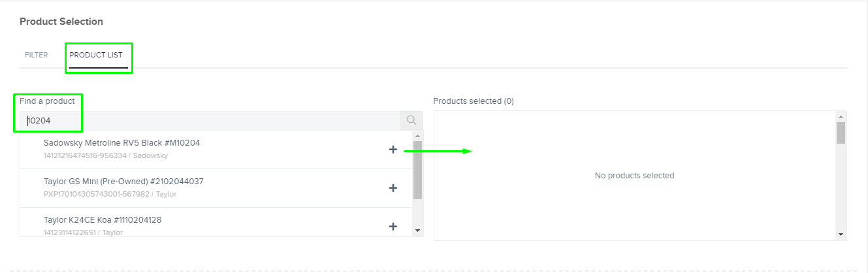Click the search magnifier icon
This screenshot has height=273, width=868.
point(411,120)
